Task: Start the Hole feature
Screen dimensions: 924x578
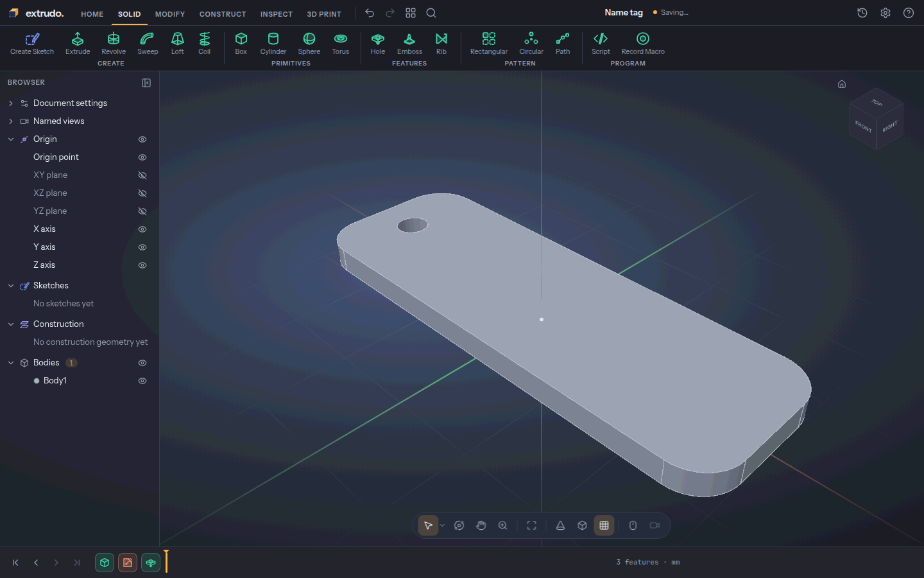Action: pyautogui.click(x=378, y=44)
